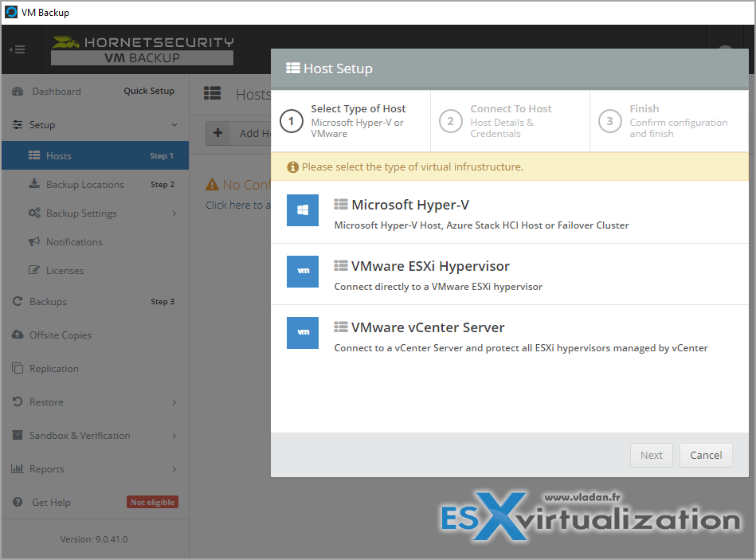This screenshot has width=756, height=560.
Task: Click the Not eligible badge
Action: pos(153,502)
